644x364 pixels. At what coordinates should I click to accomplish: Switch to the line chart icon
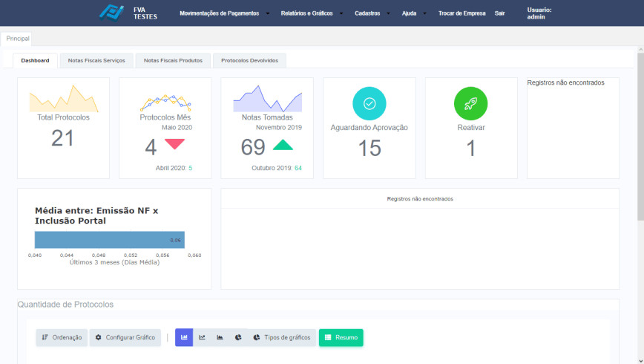point(202,337)
